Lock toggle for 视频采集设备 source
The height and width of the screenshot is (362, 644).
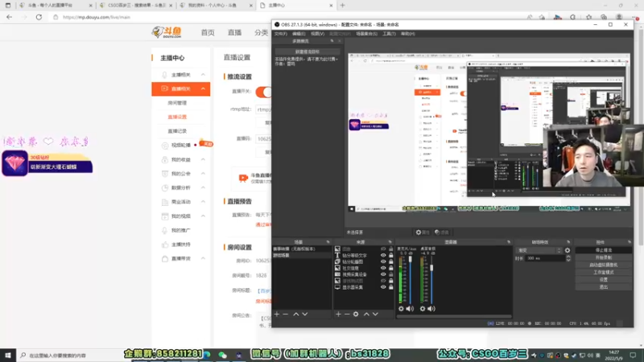[x=390, y=274]
